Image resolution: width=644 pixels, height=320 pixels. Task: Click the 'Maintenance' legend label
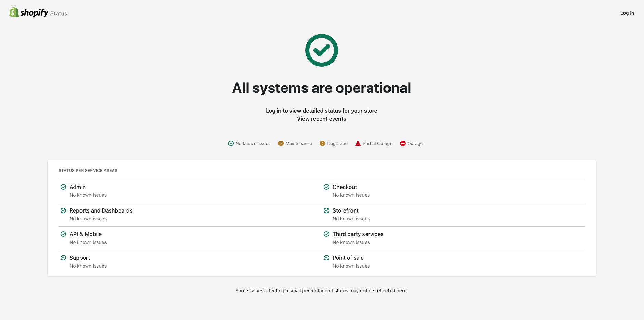pos(299,143)
